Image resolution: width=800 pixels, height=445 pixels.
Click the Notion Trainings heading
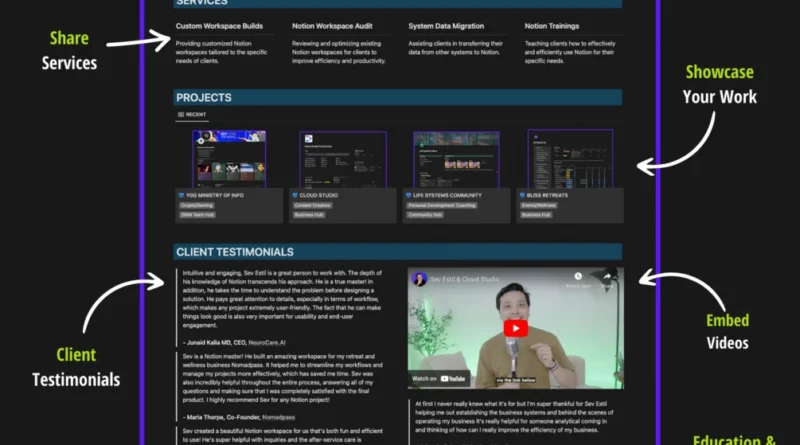click(x=552, y=26)
